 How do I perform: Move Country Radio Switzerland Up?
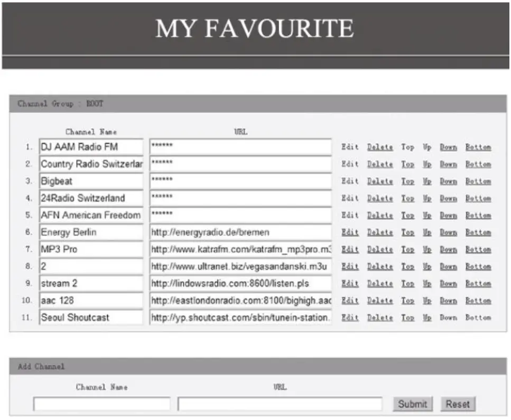pyautogui.click(x=427, y=164)
